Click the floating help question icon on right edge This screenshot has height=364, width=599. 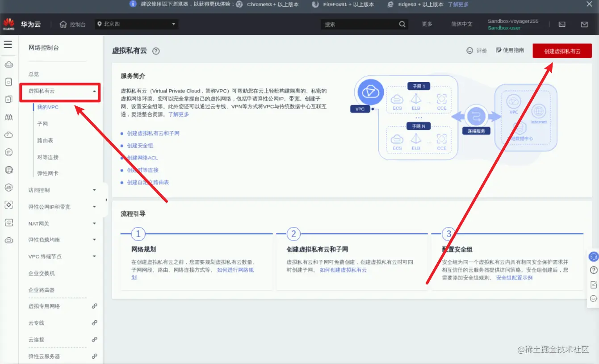[593, 270]
